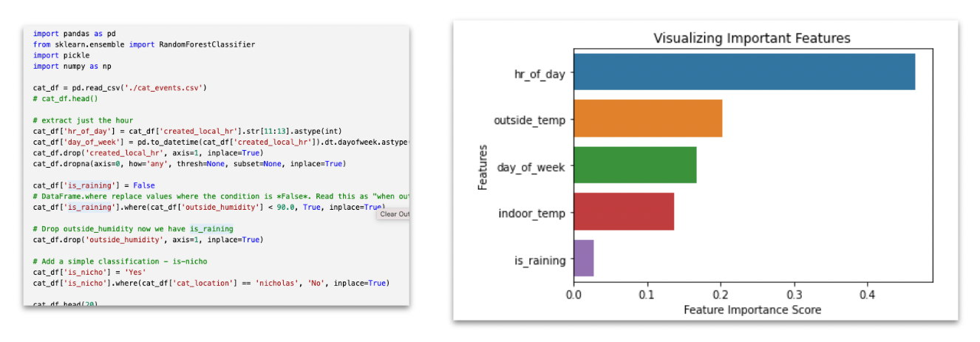Viewport: 980px width, 342px height.
Task: Click the 0.4 x-axis tick label
Action: 868,293
